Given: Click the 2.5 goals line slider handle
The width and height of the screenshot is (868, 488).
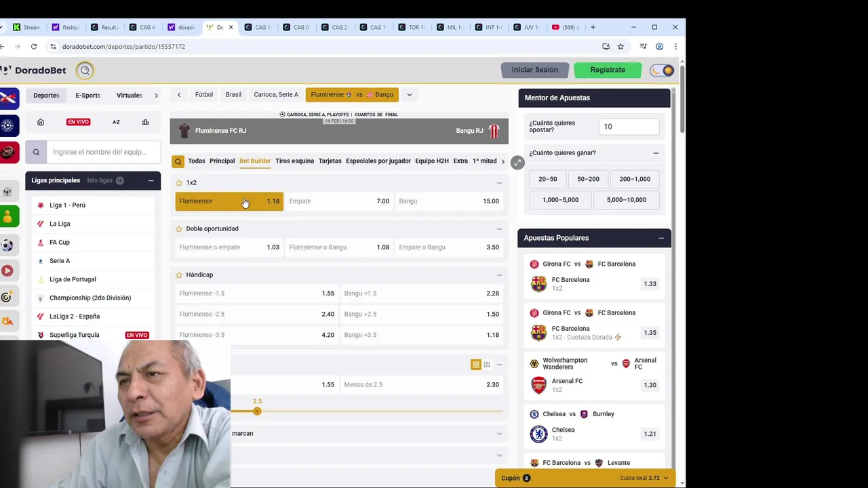Looking at the screenshot, I should pos(257,411).
